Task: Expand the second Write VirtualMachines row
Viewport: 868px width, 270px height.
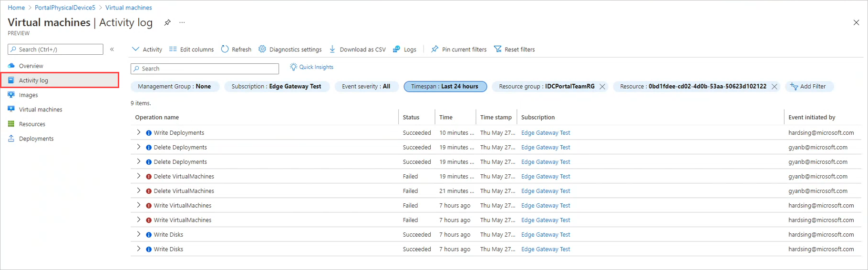Action: [x=139, y=220]
